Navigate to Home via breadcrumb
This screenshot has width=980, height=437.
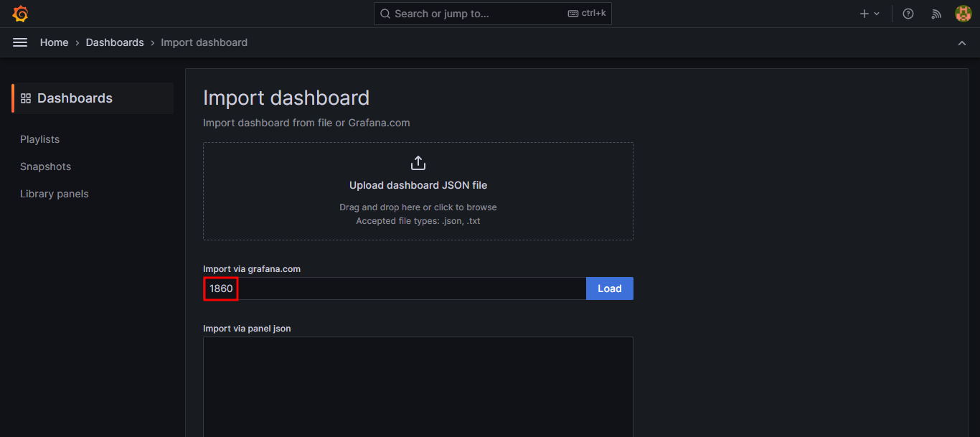tap(54, 42)
